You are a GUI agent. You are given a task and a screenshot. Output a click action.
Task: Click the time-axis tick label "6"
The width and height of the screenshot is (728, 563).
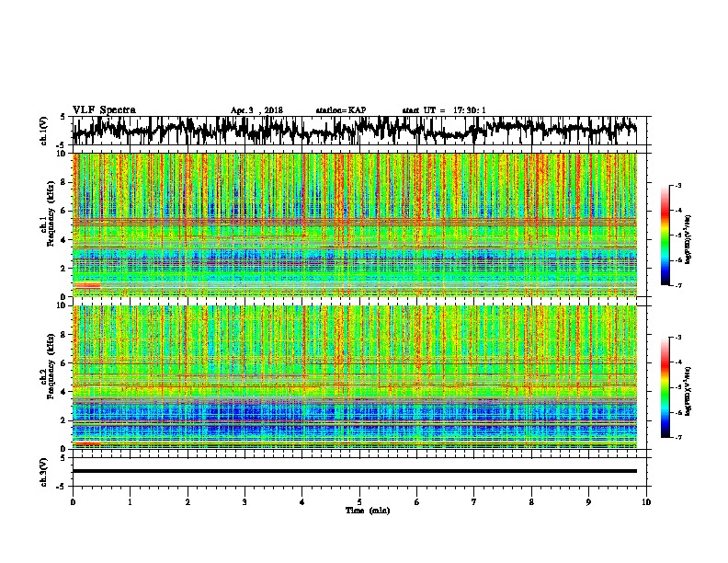(x=417, y=501)
